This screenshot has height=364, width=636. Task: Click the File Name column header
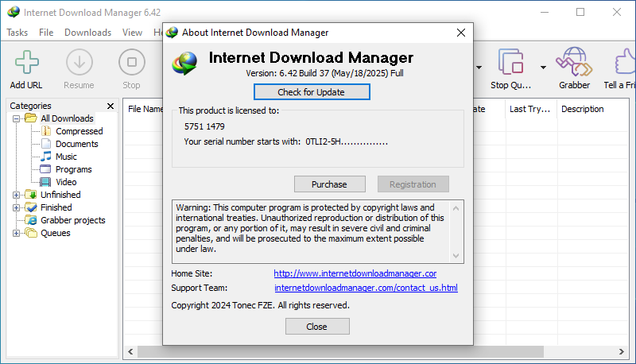coord(145,109)
